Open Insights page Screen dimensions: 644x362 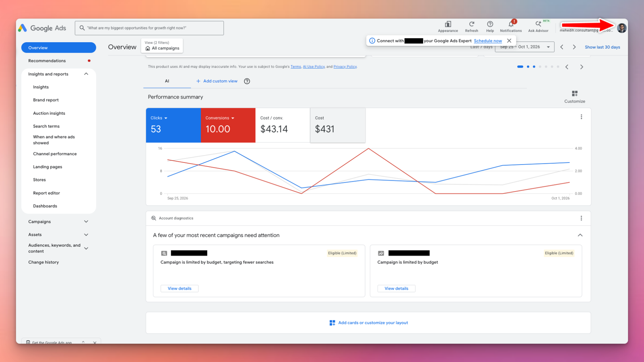tap(41, 87)
